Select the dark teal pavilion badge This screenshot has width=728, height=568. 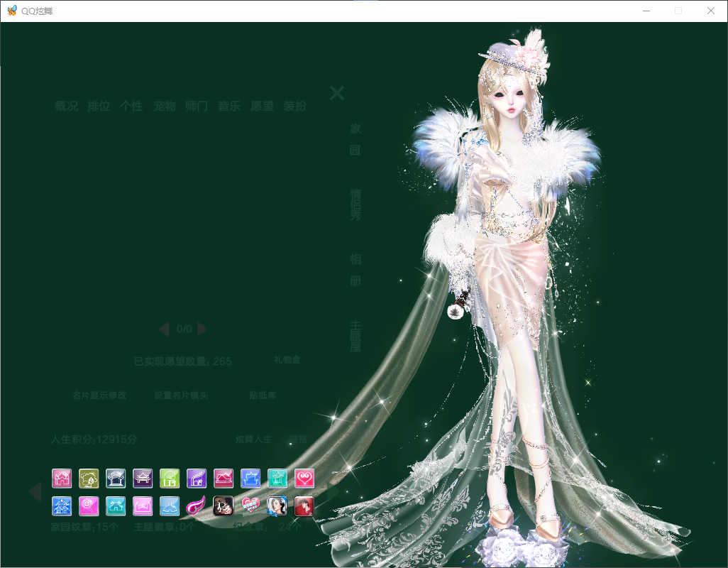pos(116,479)
